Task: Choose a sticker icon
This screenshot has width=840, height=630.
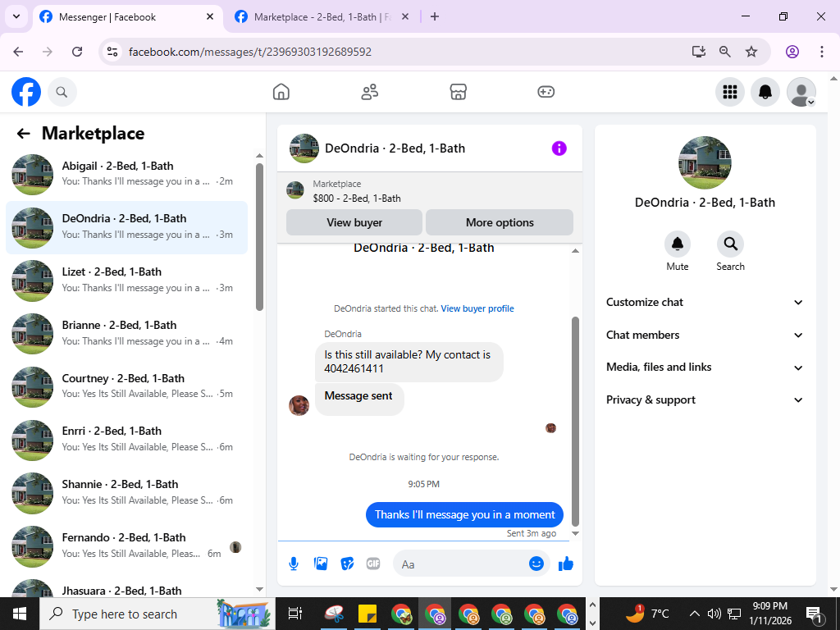Action: 347,564
